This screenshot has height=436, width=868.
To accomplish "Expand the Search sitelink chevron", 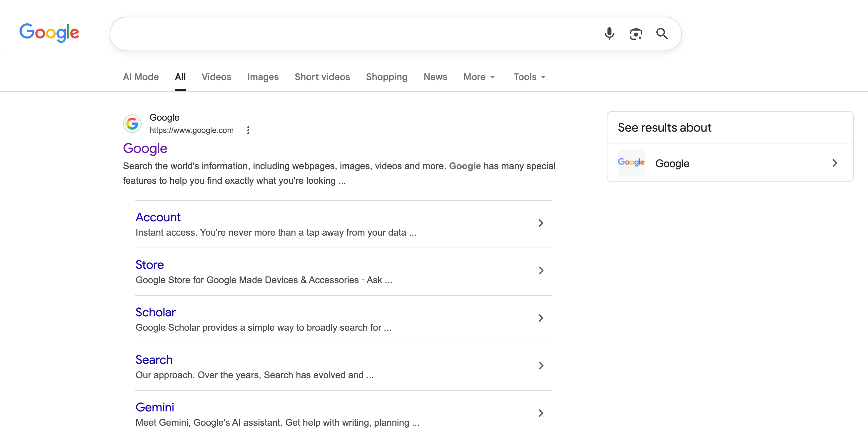I will [541, 366].
